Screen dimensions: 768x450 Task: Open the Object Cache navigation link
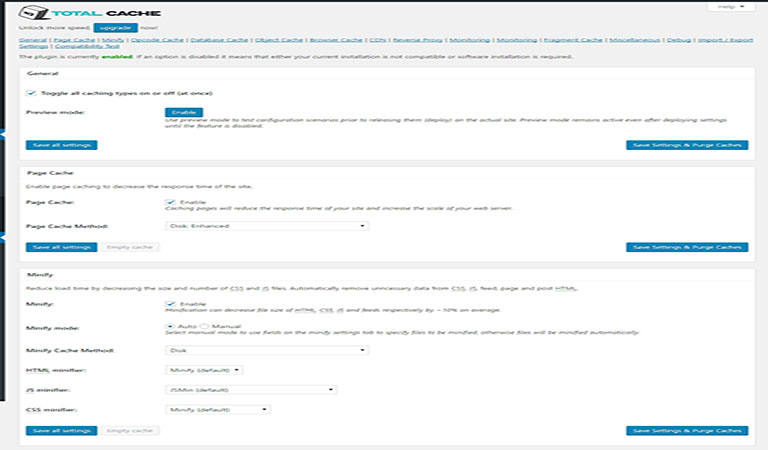(x=279, y=40)
